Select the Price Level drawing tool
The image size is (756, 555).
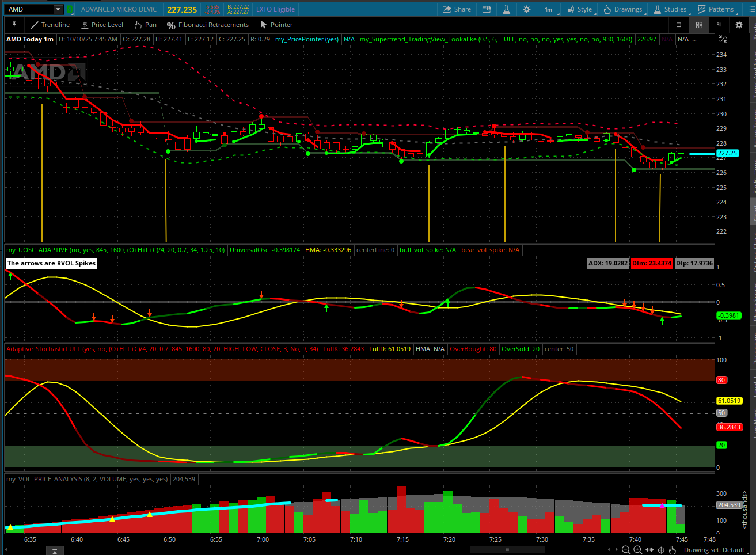(x=102, y=25)
